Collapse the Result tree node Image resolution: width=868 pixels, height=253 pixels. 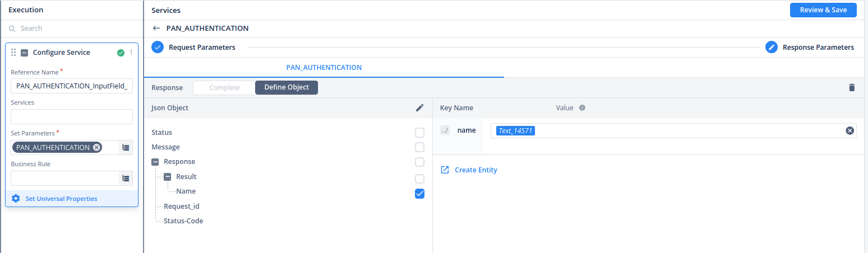click(168, 177)
